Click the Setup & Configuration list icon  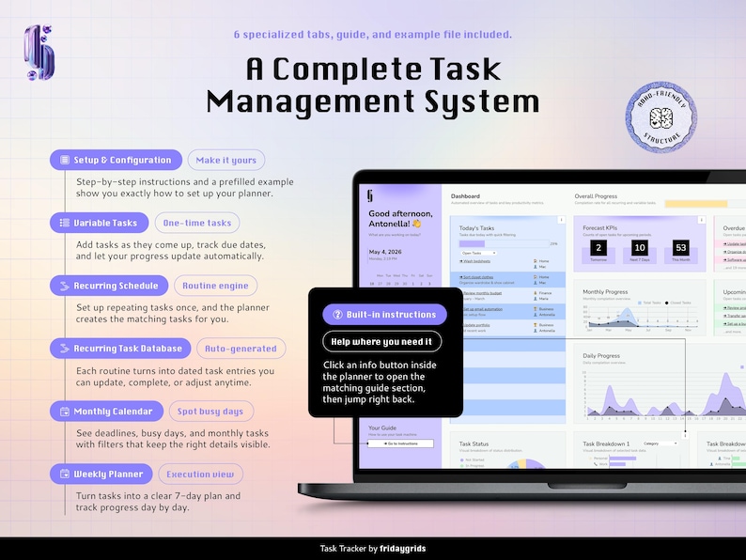coord(65,160)
